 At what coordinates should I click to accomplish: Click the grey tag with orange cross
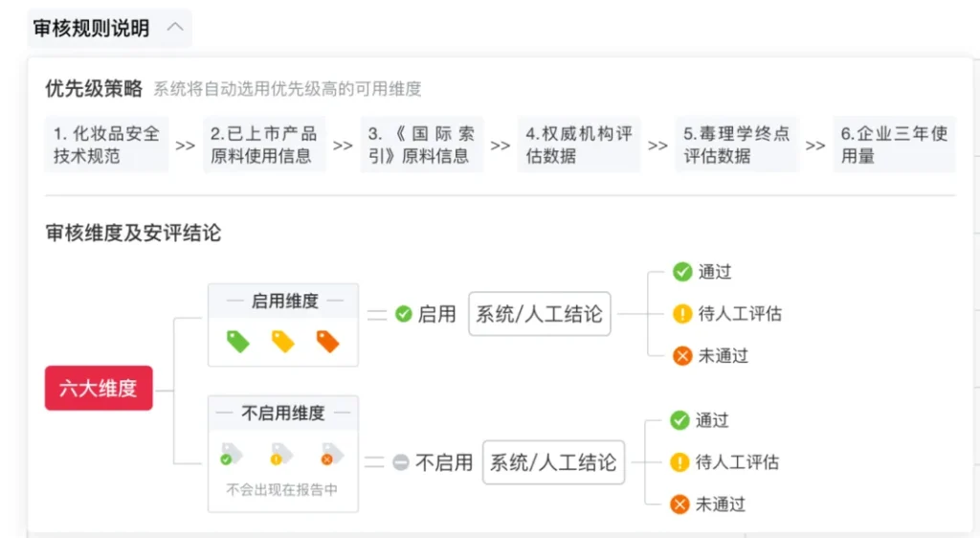pos(332,454)
